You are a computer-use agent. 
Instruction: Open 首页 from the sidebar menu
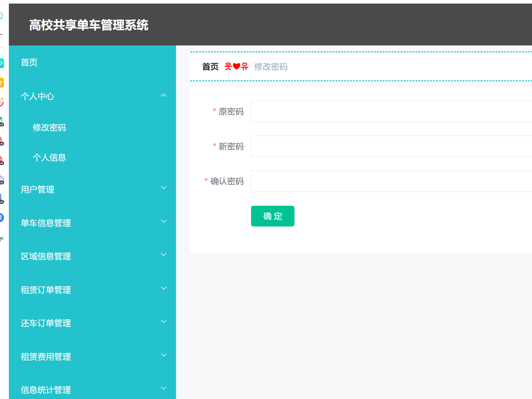(x=29, y=62)
